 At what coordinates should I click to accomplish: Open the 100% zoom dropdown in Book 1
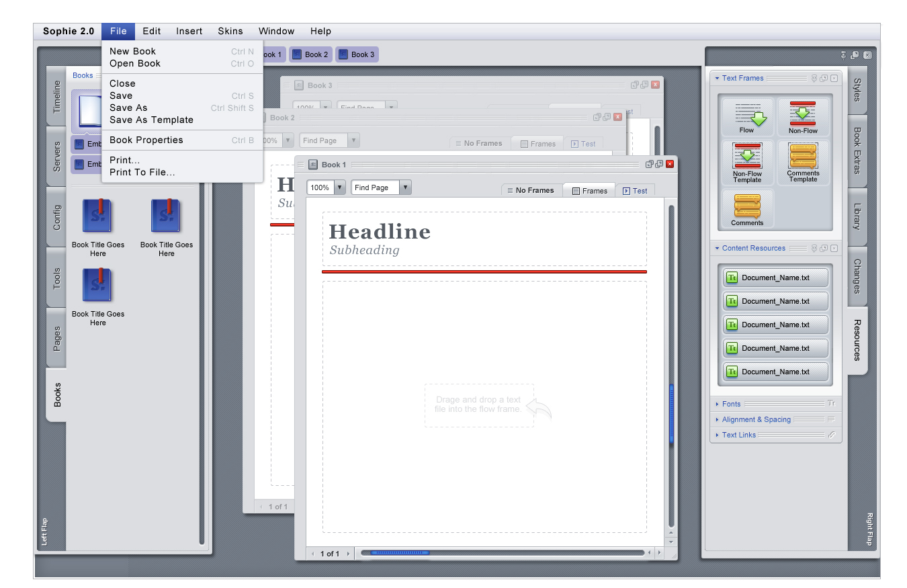coord(339,187)
